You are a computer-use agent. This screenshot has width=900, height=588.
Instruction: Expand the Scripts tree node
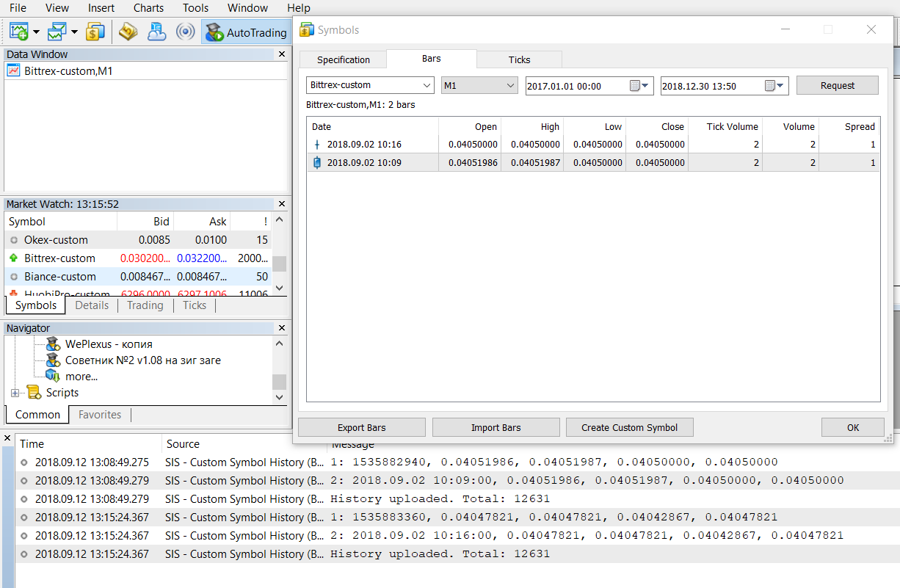(x=15, y=393)
